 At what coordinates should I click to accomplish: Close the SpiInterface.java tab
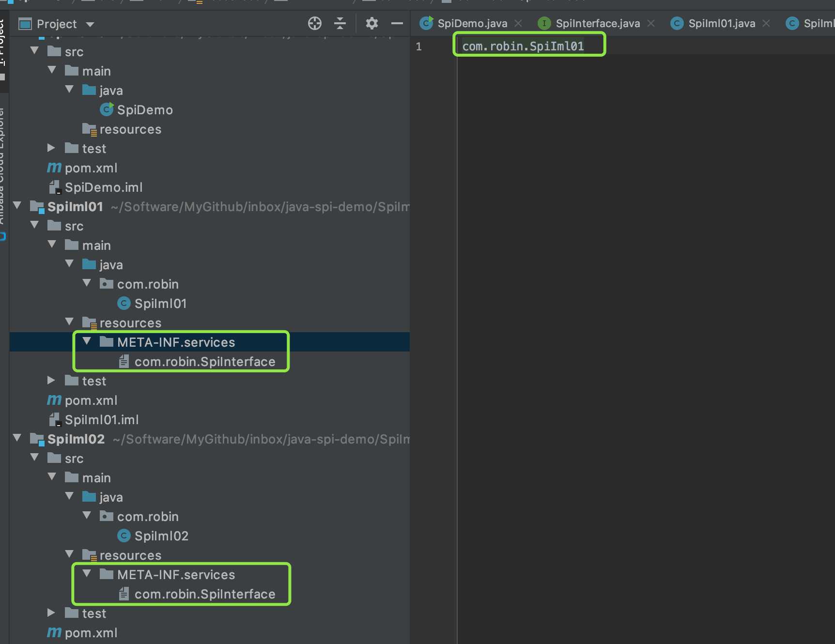[x=651, y=23]
